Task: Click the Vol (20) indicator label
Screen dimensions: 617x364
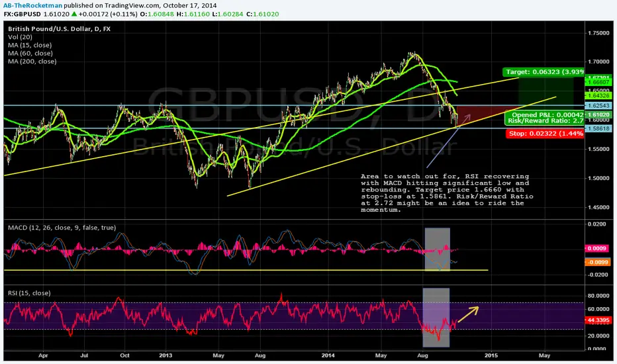Action: point(20,37)
